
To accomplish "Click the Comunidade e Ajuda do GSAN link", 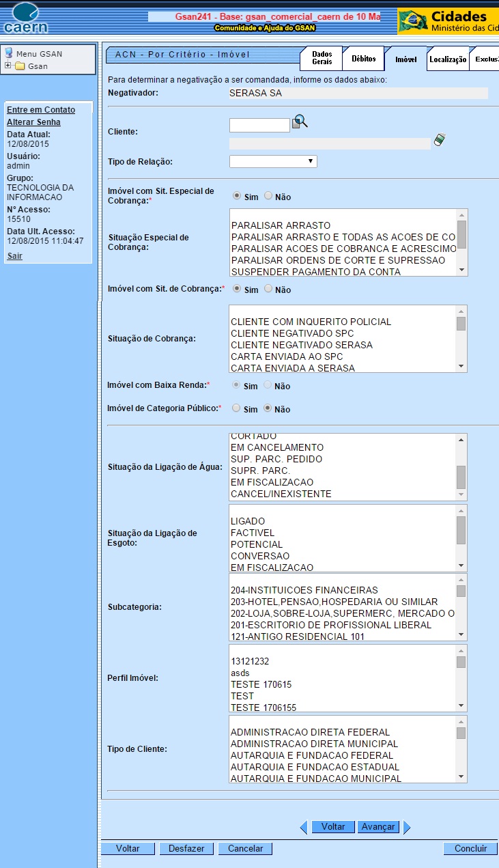I will tap(265, 28).
